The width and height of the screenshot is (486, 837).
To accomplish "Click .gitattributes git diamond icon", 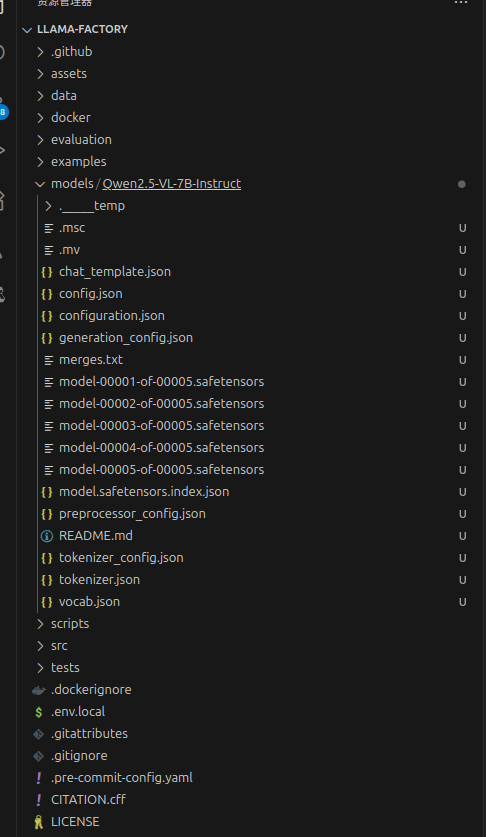I will click(x=38, y=734).
